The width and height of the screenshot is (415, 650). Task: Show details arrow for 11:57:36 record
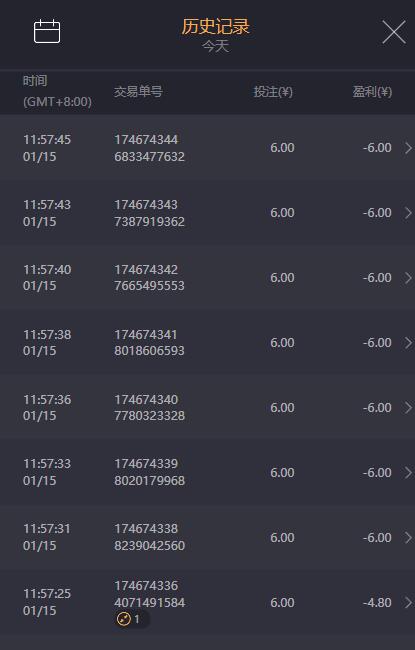[x=408, y=408]
